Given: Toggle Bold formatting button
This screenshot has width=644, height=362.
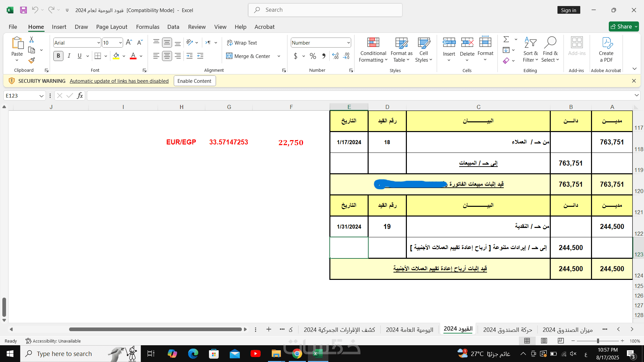Looking at the screenshot, I should (58, 56).
